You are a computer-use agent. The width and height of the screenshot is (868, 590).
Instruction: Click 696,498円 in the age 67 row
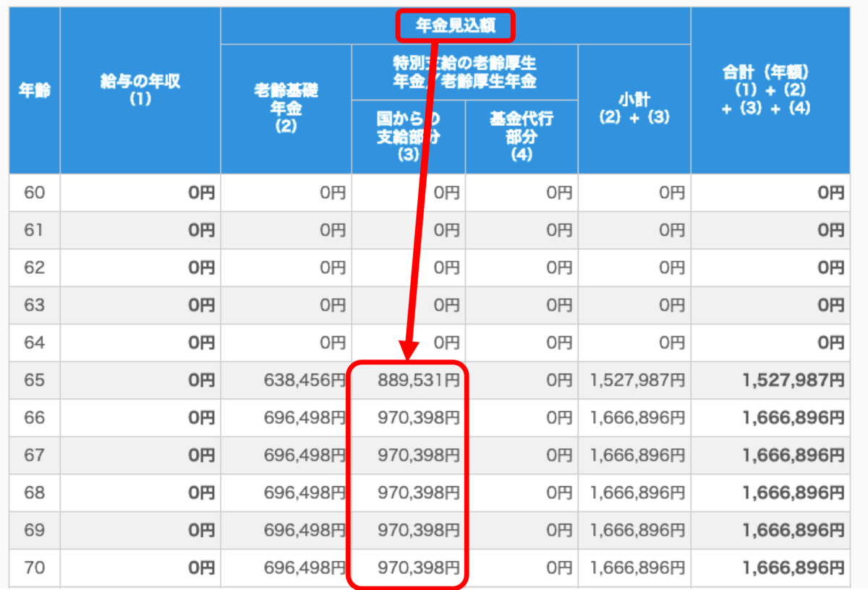coord(305,456)
